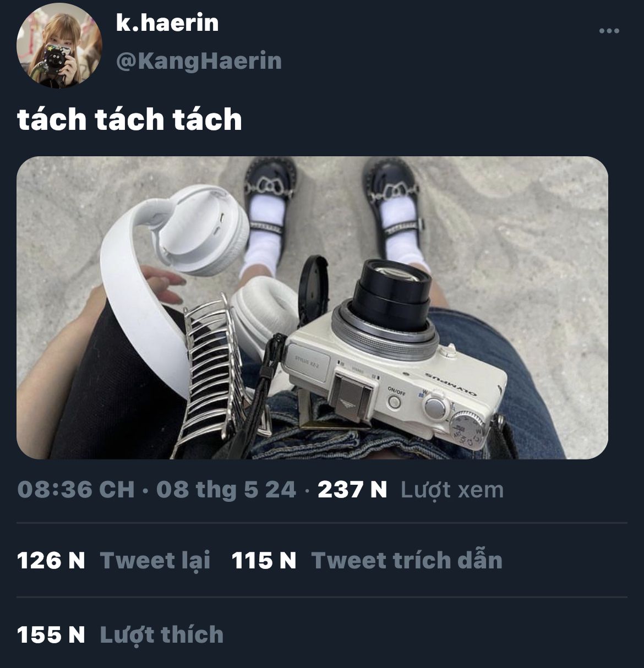Open the 'Tweet lại' retweets list

pos(155,561)
